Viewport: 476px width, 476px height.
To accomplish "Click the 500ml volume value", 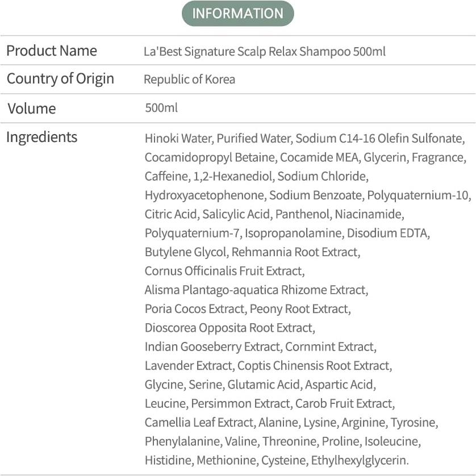I will (x=161, y=108).
